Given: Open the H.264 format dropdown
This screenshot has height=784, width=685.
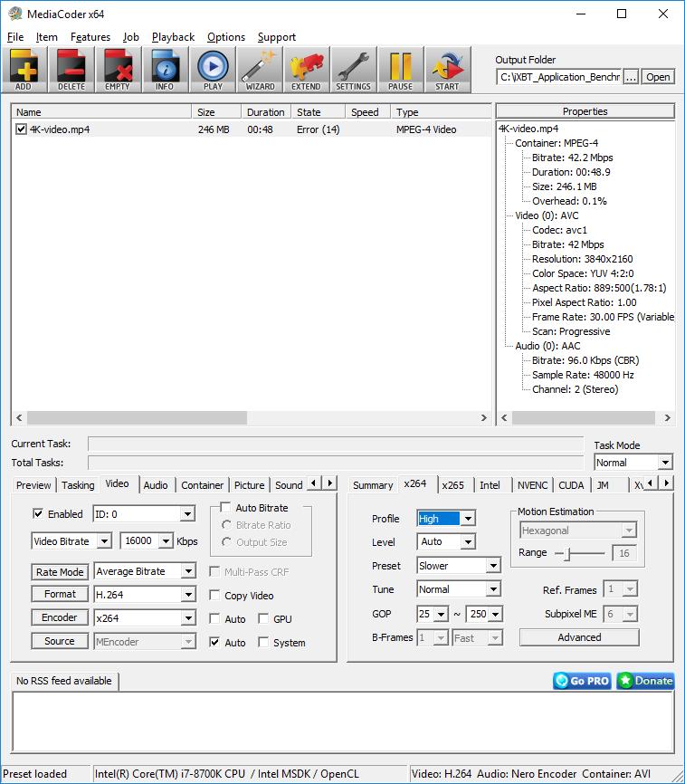Looking at the screenshot, I should click(145, 595).
